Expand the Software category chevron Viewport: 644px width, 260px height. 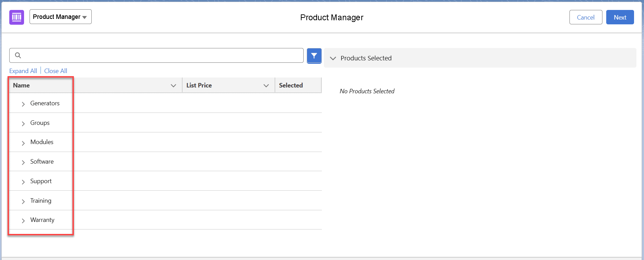click(23, 162)
